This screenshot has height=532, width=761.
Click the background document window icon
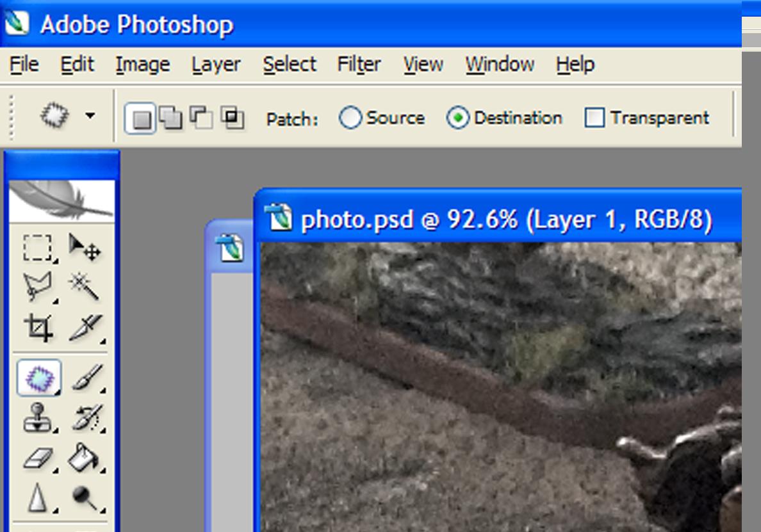230,248
